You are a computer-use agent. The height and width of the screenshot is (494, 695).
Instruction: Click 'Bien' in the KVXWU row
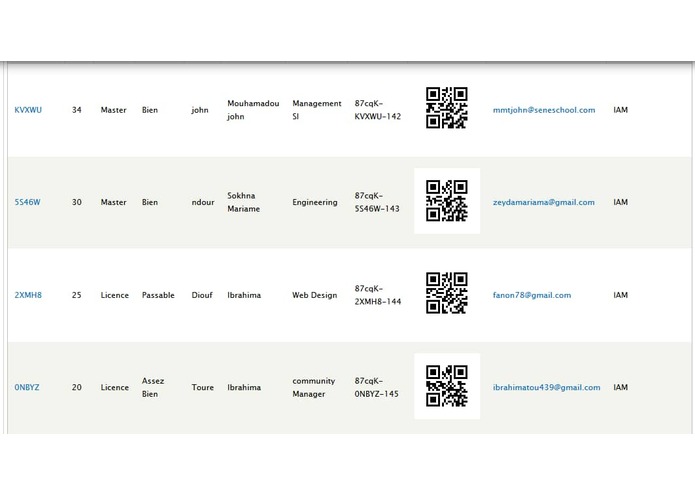(x=150, y=110)
